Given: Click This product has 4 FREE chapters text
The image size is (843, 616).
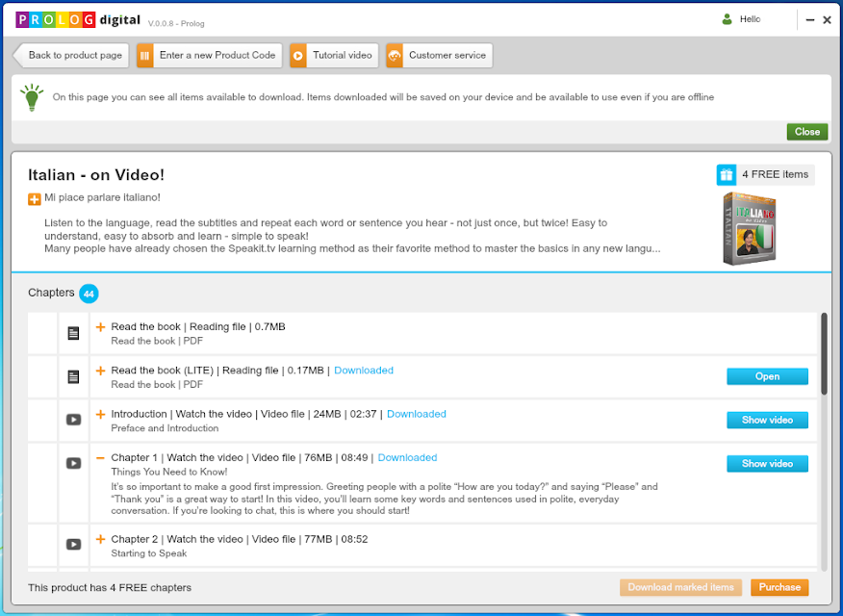Looking at the screenshot, I should pyautogui.click(x=110, y=588).
